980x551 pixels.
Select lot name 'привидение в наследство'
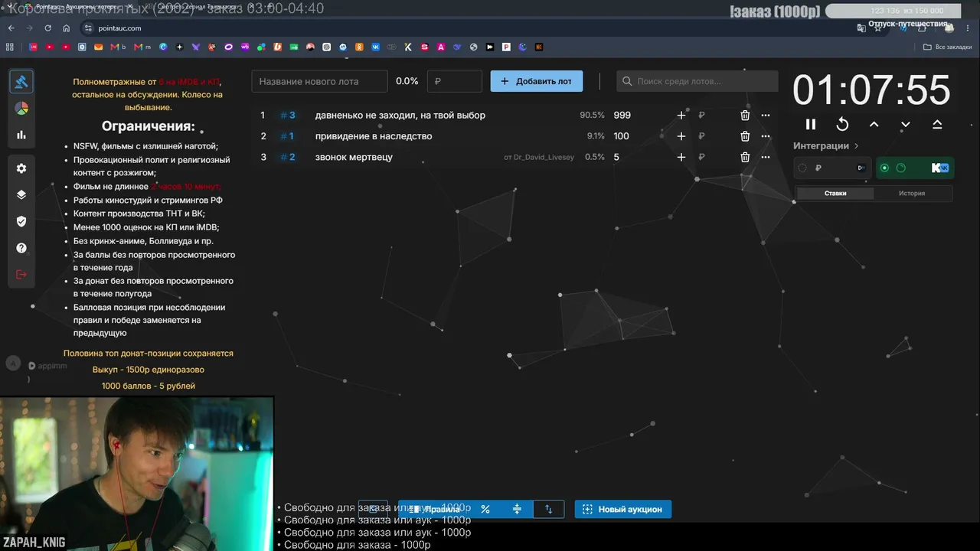[x=374, y=136]
